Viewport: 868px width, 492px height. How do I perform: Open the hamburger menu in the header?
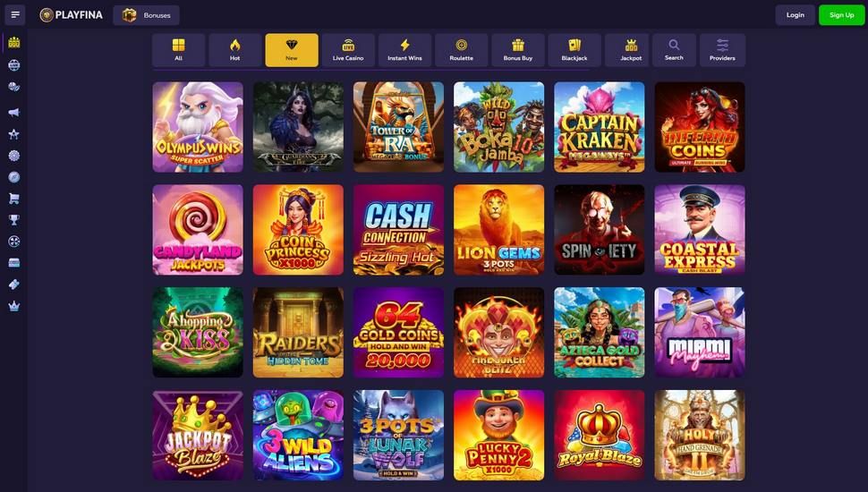click(x=15, y=15)
